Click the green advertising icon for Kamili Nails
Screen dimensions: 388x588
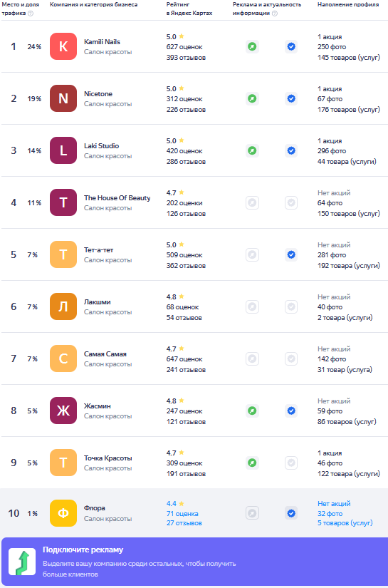[x=253, y=47]
